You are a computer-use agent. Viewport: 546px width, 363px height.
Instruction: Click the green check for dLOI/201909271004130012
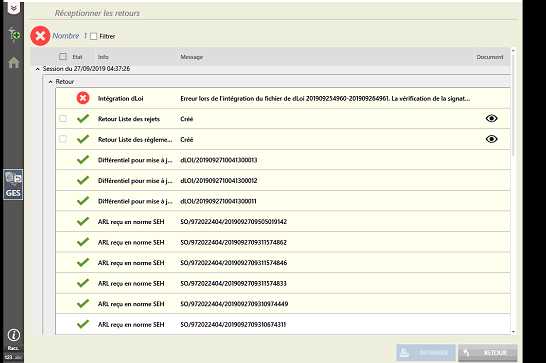(83, 180)
